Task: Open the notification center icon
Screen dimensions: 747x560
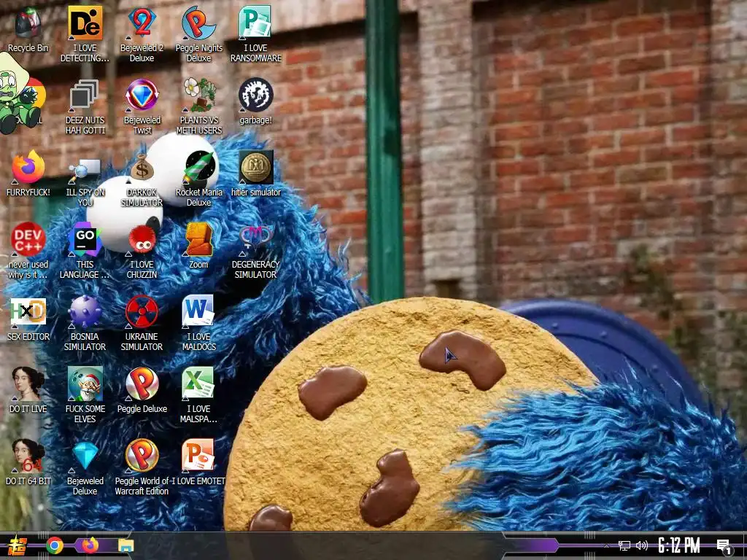Action: pyautogui.click(x=724, y=547)
